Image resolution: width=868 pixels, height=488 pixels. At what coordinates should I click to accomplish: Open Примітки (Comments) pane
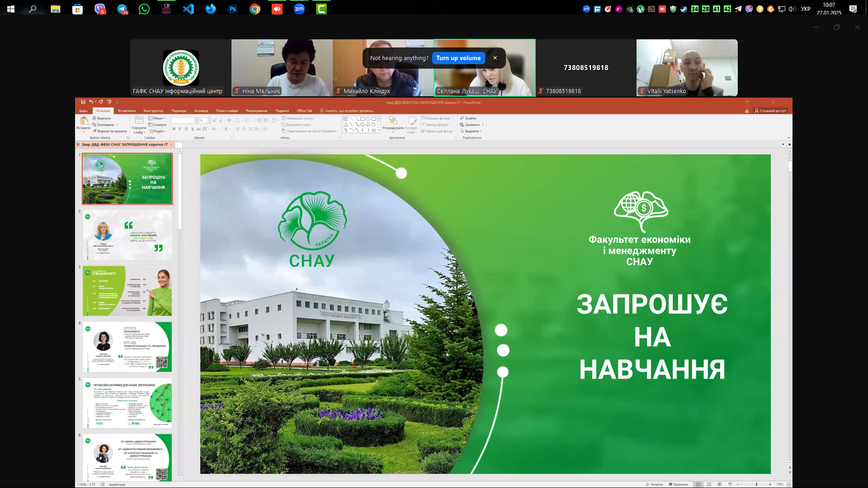[678, 484]
